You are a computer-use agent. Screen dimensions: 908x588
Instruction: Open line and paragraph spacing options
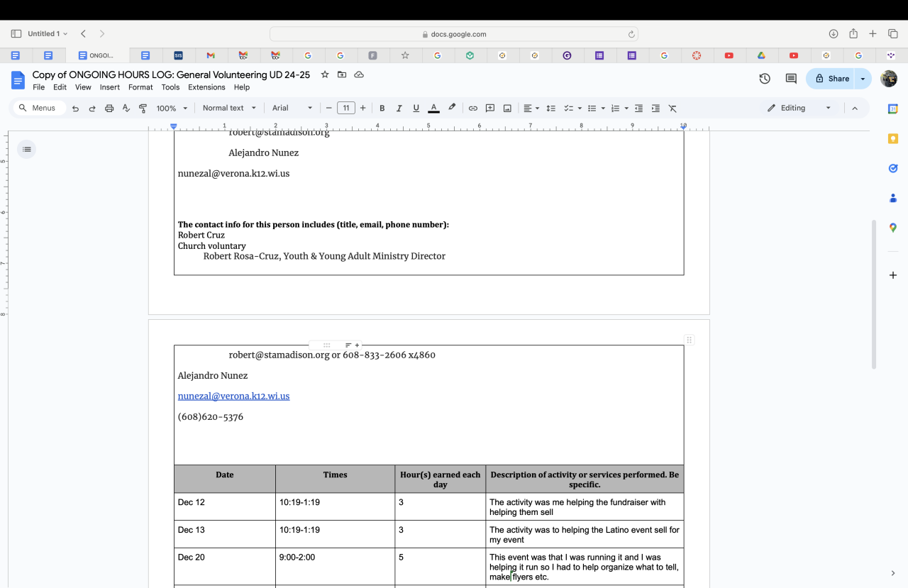click(x=550, y=109)
